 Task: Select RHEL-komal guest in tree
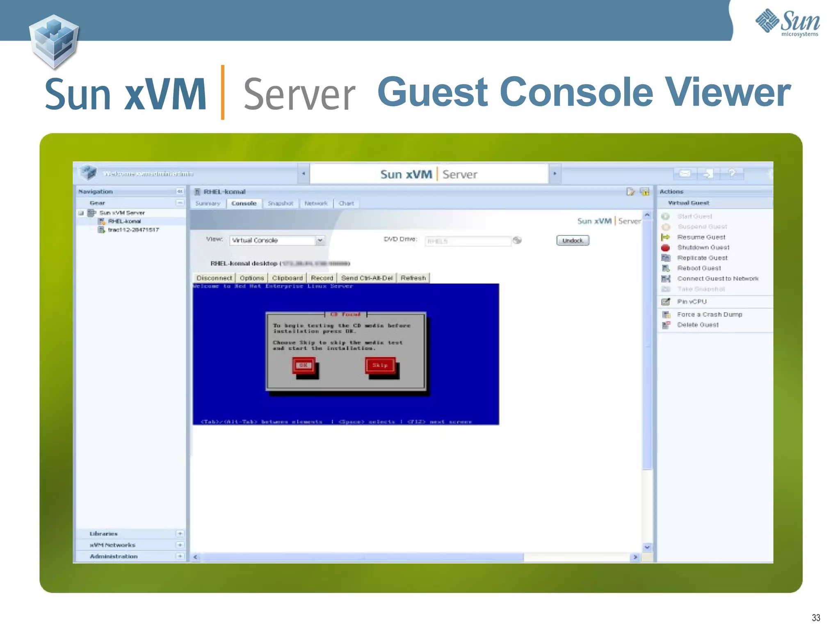(124, 221)
